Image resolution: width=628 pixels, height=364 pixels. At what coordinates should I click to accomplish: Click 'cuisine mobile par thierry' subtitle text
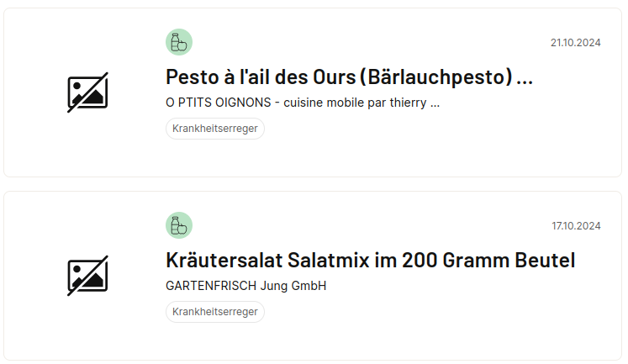pyautogui.click(x=355, y=103)
